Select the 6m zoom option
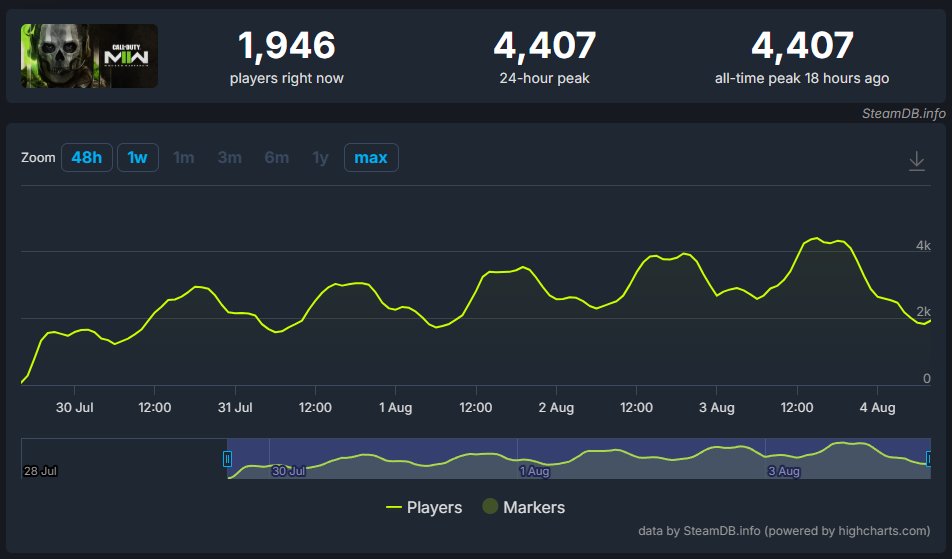 (x=277, y=158)
